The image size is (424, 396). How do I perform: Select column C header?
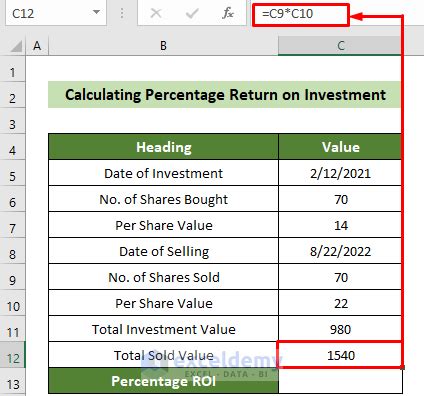pos(340,46)
